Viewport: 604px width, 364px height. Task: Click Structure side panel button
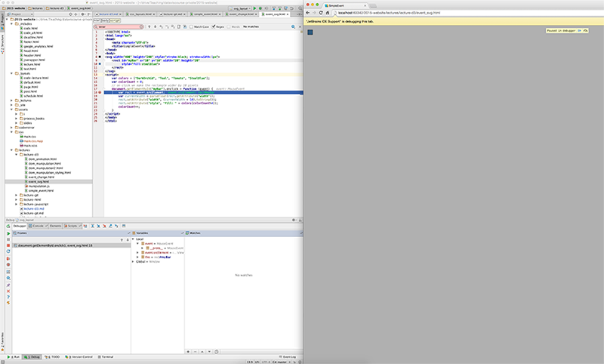click(x=2, y=44)
